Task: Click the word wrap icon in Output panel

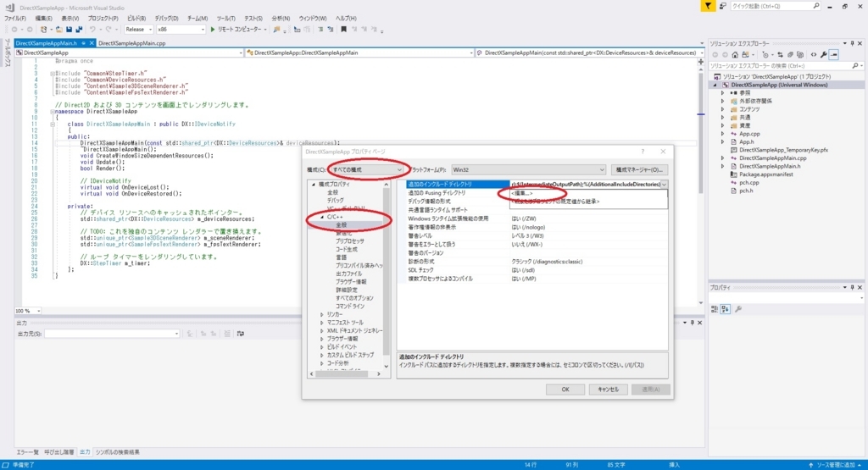Action: (x=240, y=334)
